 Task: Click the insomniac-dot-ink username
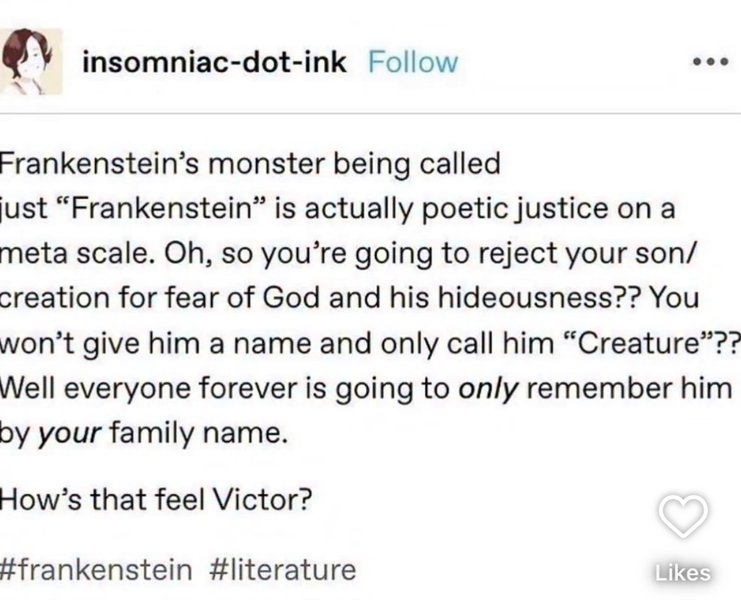coord(214,62)
